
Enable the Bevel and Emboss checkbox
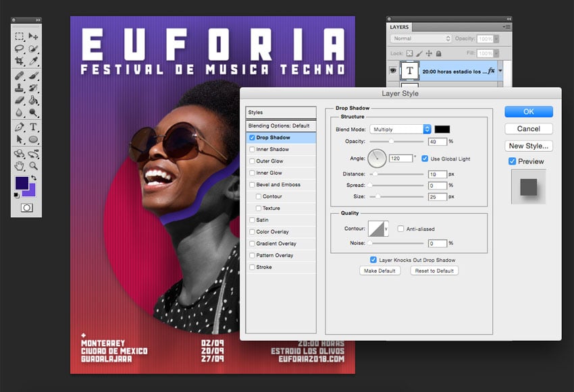[252, 185]
